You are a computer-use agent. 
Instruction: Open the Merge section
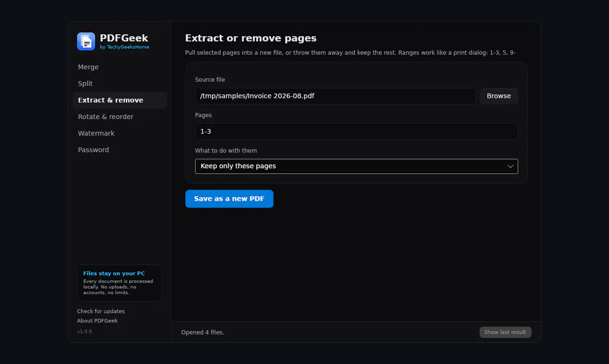click(x=119, y=67)
